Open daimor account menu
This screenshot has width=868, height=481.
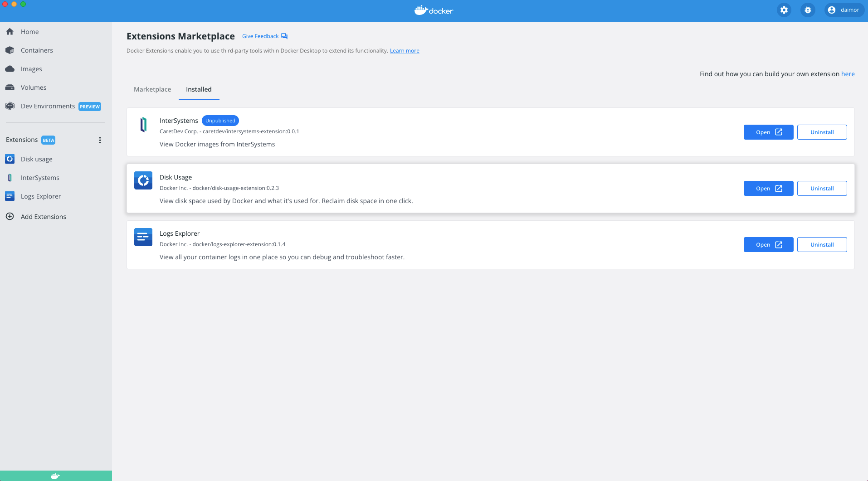click(x=844, y=10)
